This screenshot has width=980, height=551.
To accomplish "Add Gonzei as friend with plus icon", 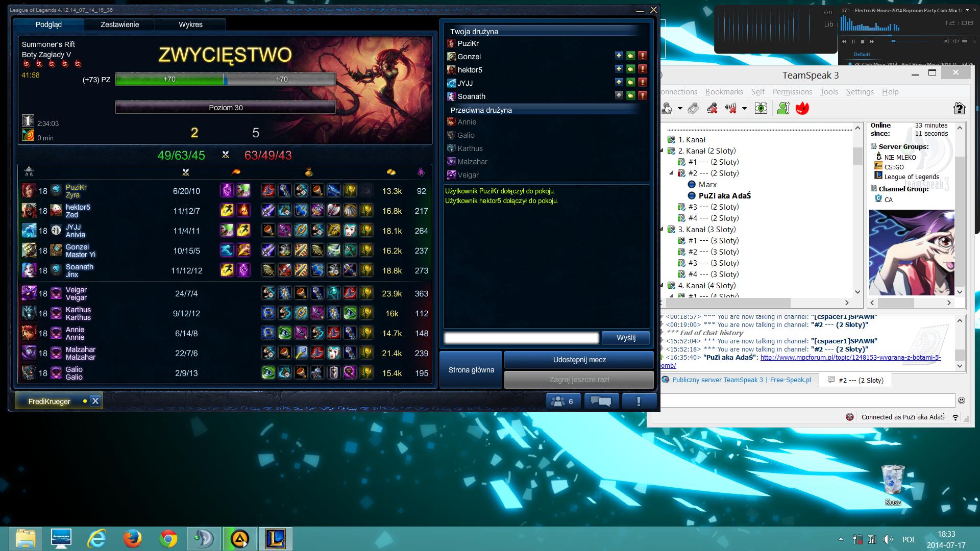I will point(619,56).
